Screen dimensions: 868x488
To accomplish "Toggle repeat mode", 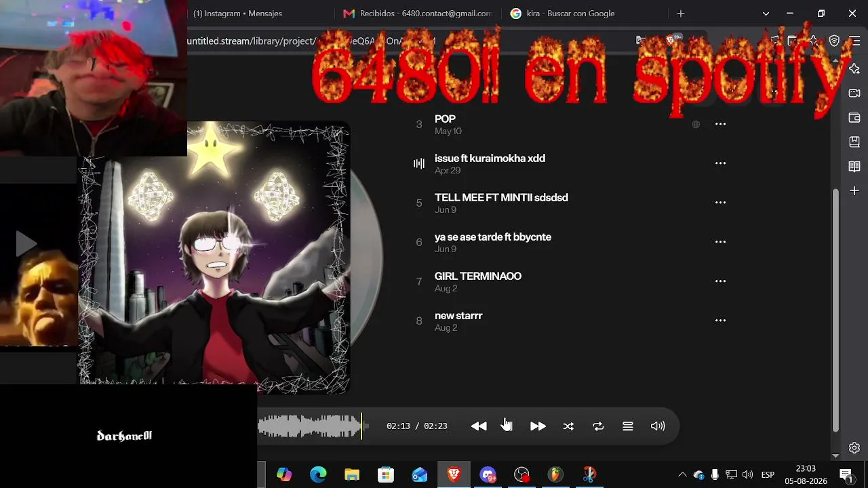I will coord(598,426).
